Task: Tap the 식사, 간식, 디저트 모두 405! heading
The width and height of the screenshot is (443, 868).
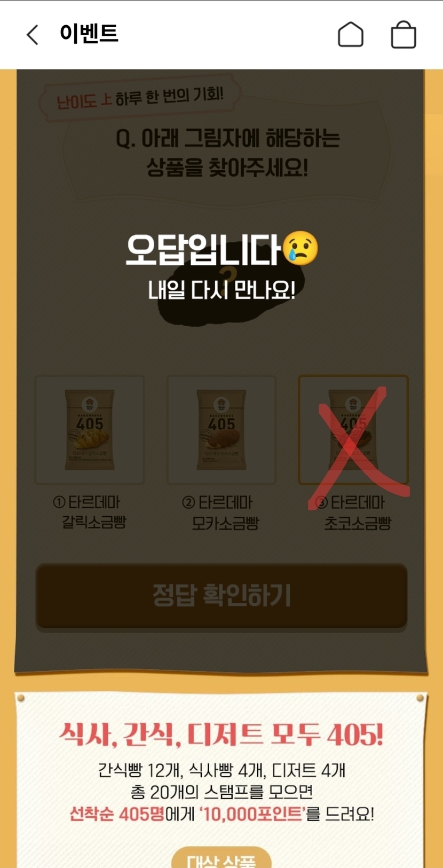Action: (x=222, y=735)
